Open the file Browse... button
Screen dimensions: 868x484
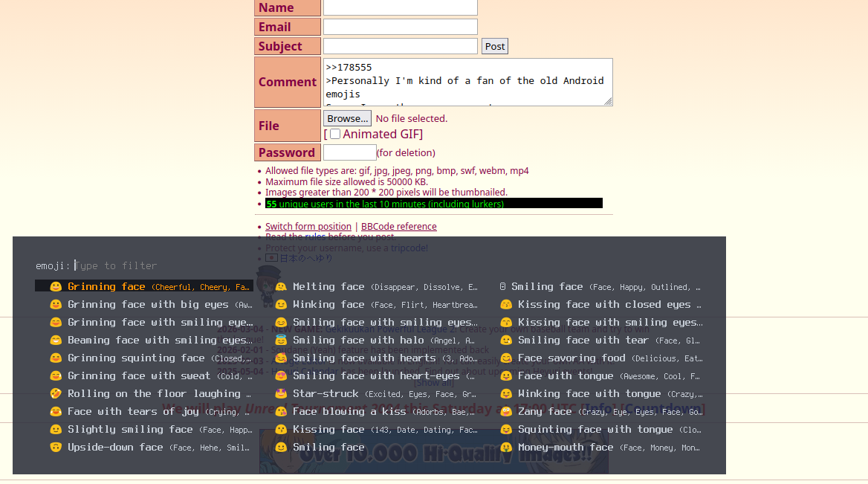click(x=348, y=118)
